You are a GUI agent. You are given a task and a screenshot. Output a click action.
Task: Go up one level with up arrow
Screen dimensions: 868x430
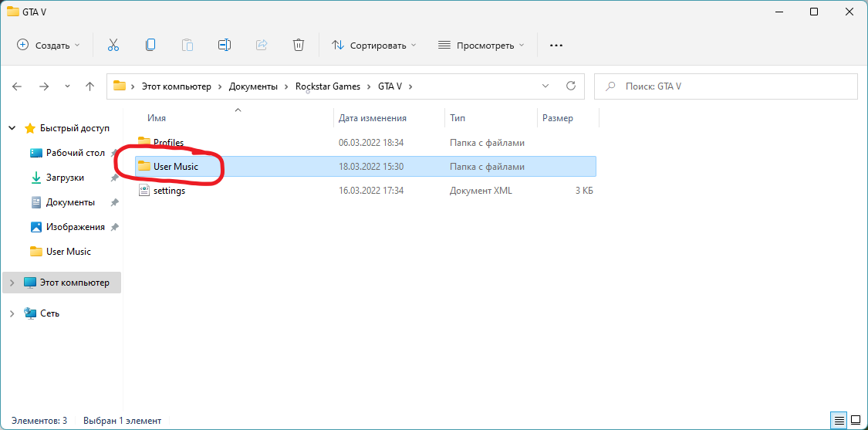[90, 86]
